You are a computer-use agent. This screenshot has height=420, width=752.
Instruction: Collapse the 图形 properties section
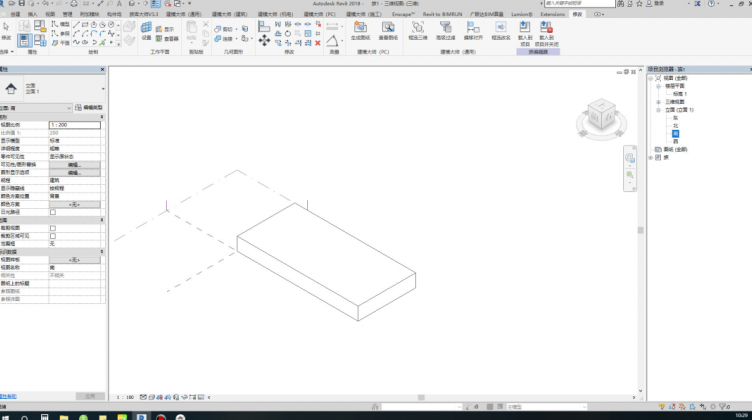tap(102, 117)
